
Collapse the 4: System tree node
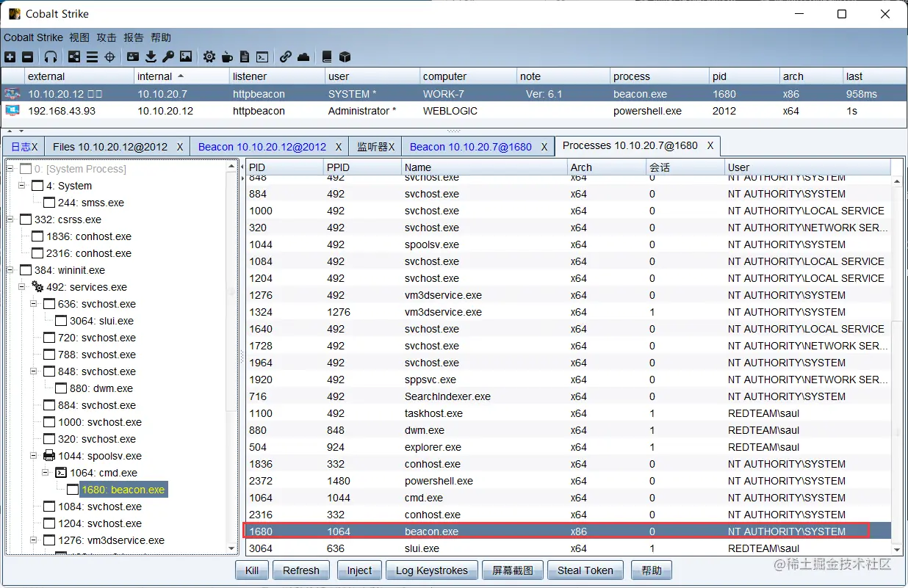click(x=22, y=186)
